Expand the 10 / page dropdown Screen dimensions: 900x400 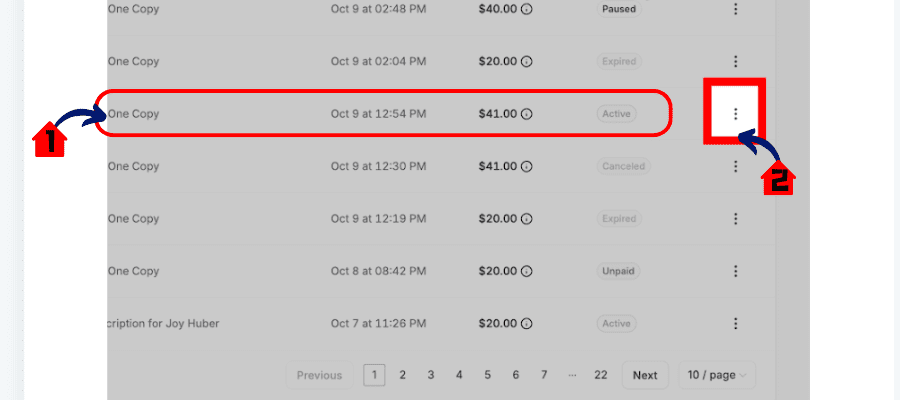717,375
